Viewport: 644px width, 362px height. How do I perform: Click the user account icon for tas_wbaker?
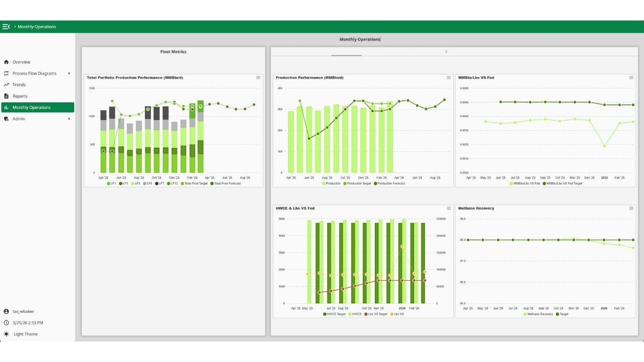pyautogui.click(x=7, y=312)
